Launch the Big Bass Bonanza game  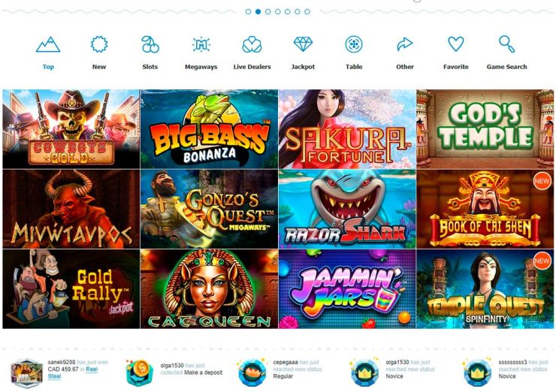pyautogui.click(x=209, y=129)
